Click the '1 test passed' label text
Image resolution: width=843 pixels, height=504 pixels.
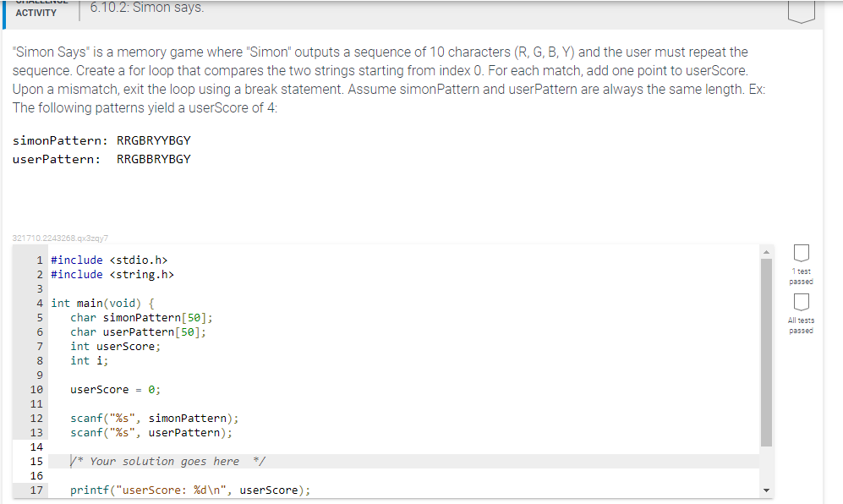801,277
